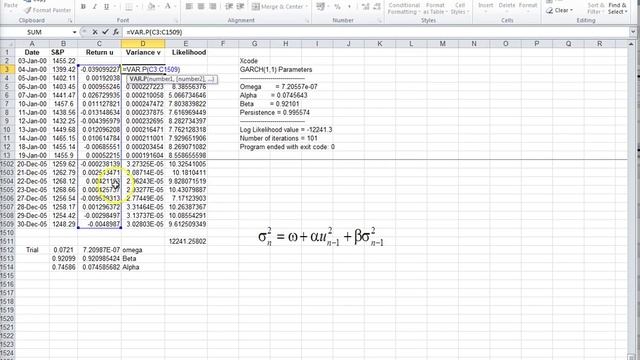
Task: Open the Merge & Center dropdown arrow
Action: click(307, 7)
